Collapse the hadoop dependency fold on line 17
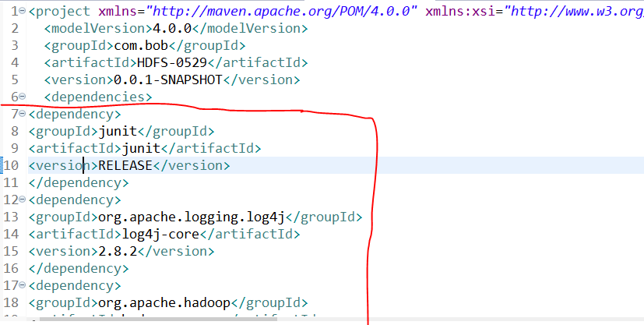This screenshot has width=644, height=325. 23,285
